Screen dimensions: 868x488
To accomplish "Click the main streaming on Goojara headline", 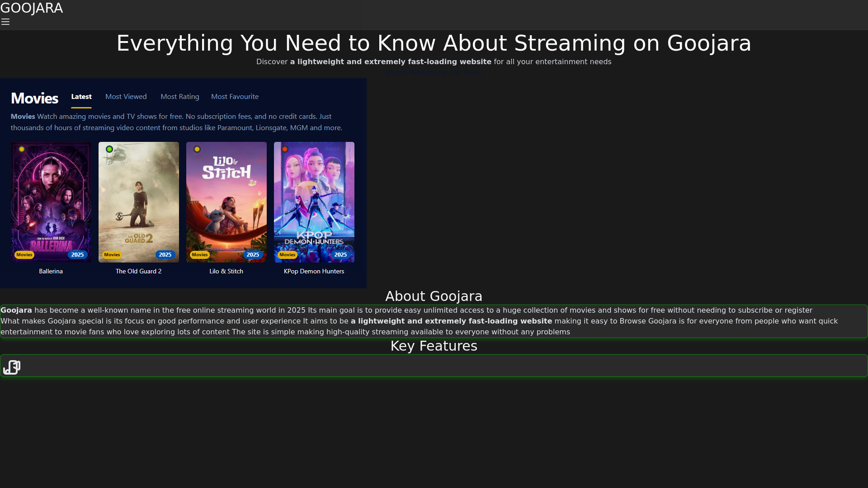I will tap(434, 43).
